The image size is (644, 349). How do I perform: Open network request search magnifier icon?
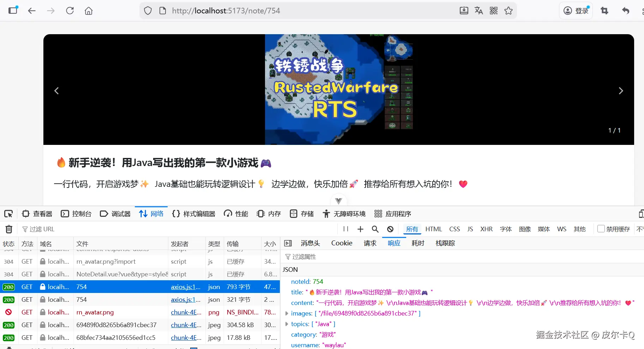(x=375, y=229)
